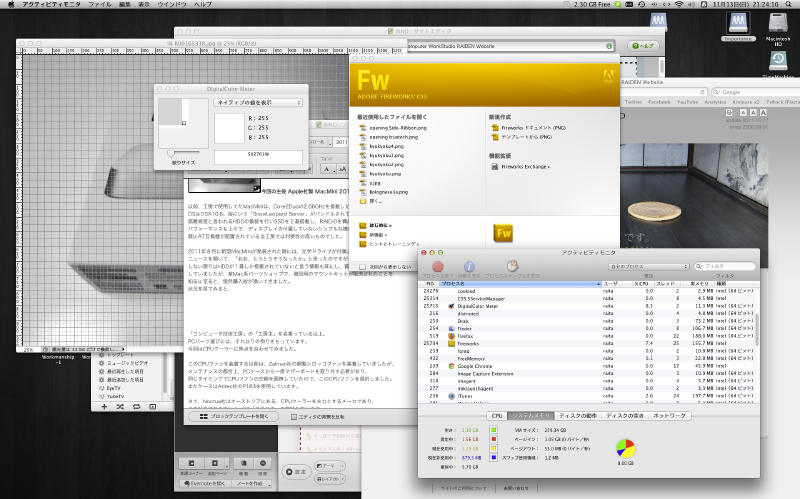Select the iTunes process icon in list
Screen dimensions: 800x499
coord(451,396)
